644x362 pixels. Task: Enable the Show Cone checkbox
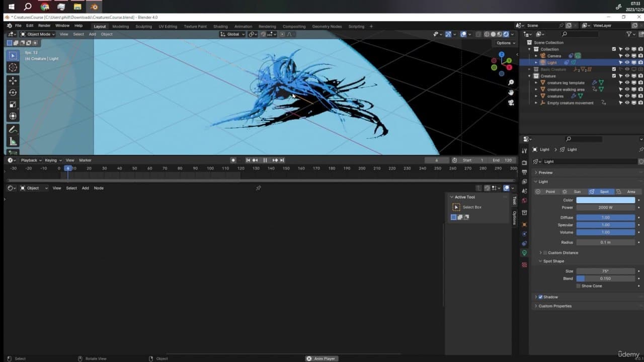pyautogui.click(x=579, y=286)
